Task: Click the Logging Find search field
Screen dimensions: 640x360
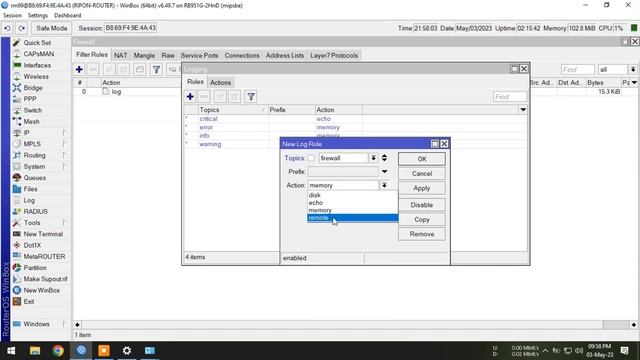Action: (x=510, y=97)
